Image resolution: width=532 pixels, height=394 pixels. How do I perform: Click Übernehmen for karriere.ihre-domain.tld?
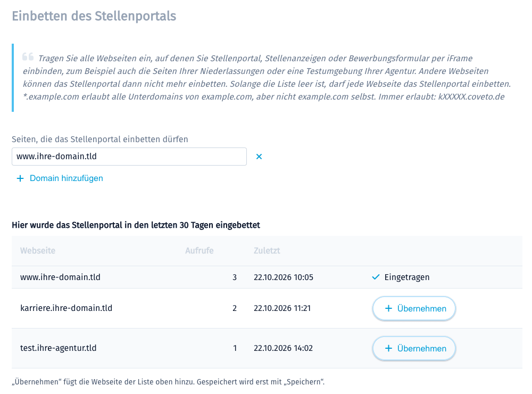click(414, 308)
